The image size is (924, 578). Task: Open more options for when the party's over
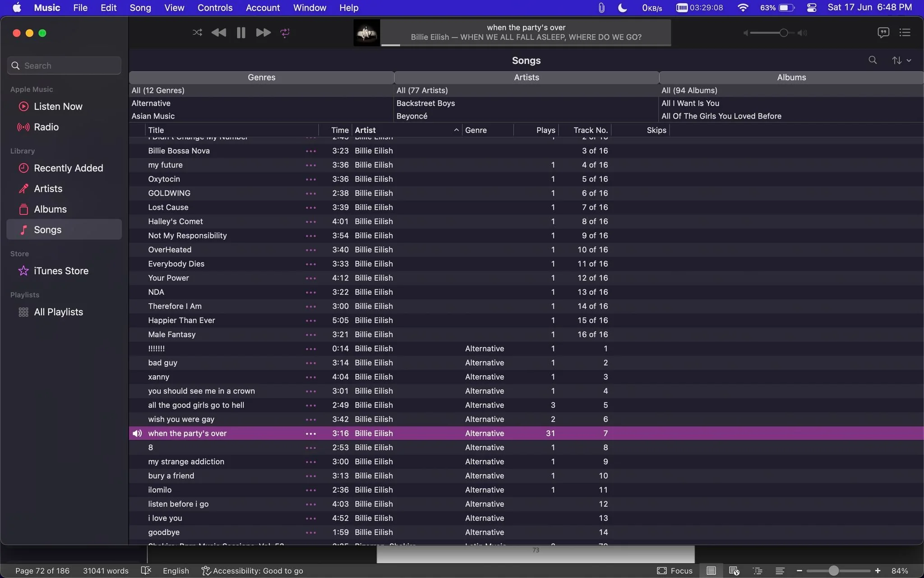click(311, 433)
